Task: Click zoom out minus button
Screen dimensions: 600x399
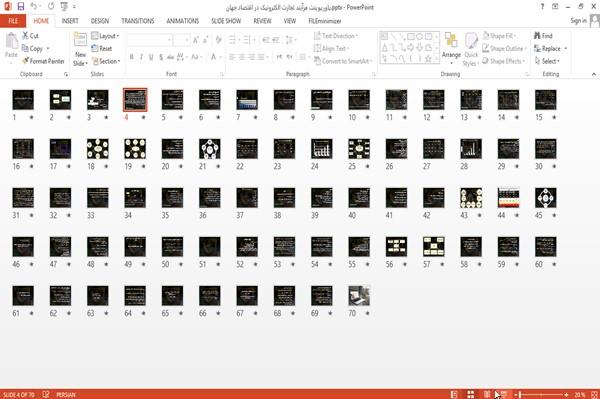Action: point(516,394)
